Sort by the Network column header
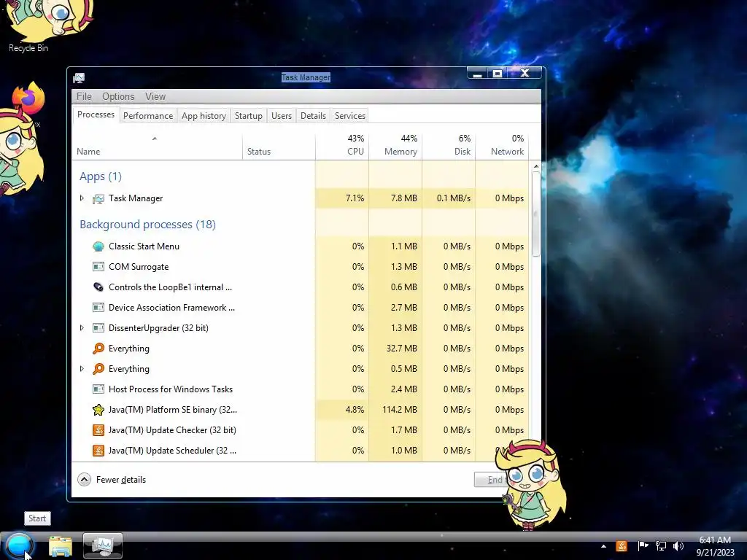Image resolution: width=747 pixels, height=560 pixels. click(x=502, y=145)
